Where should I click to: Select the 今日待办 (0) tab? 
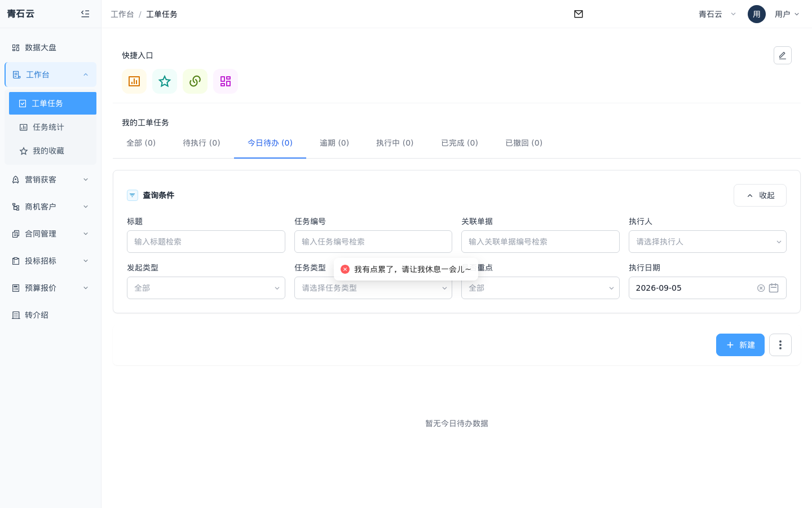click(x=270, y=143)
